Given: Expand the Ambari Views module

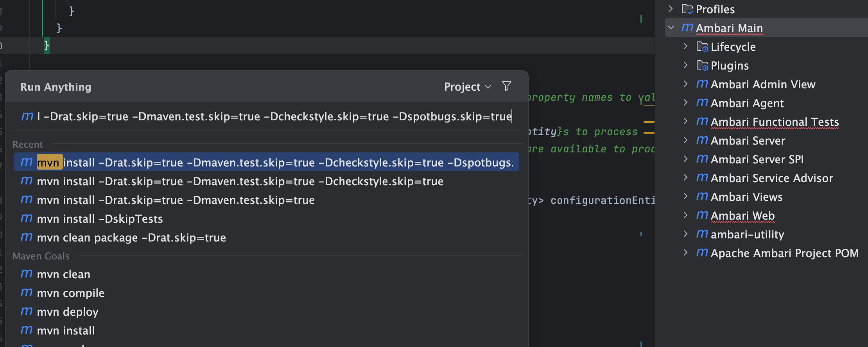Looking at the screenshot, I should click(x=685, y=196).
